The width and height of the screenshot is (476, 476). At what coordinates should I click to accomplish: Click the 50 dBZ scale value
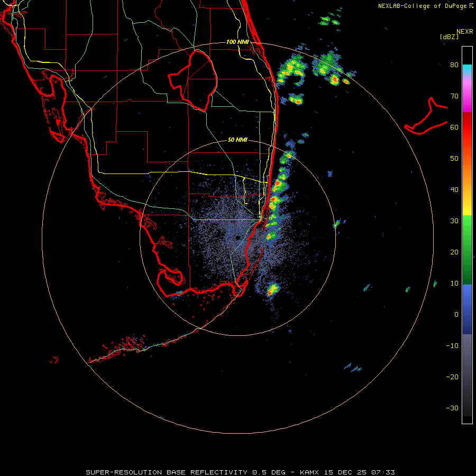click(454, 159)
